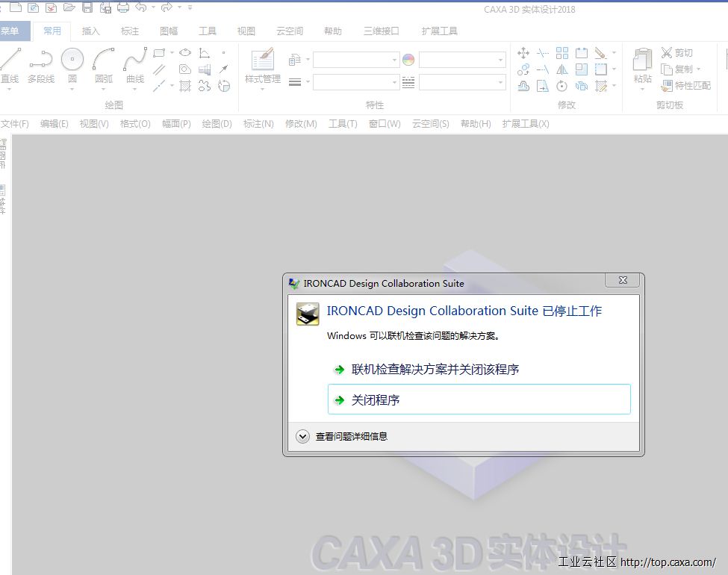This screenshot has height=575, width=728.
Task: Open the layer combo box dropdown
Action: click(395, 60)
